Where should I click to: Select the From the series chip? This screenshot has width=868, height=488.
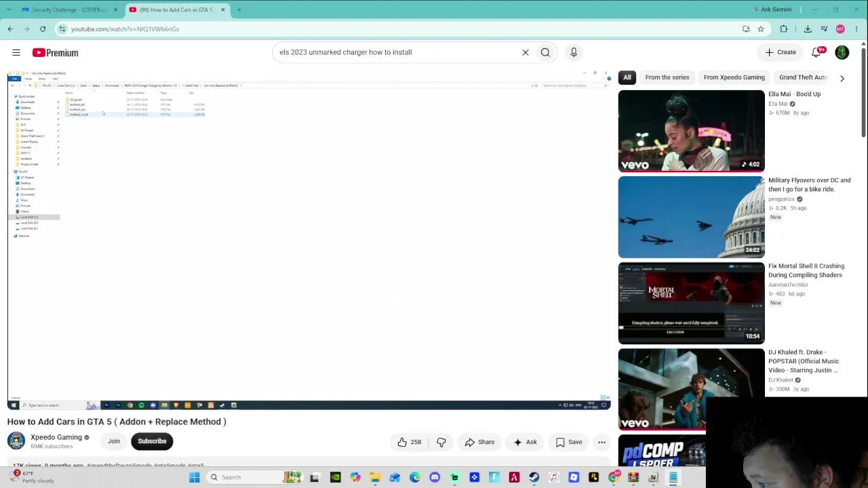667,77
